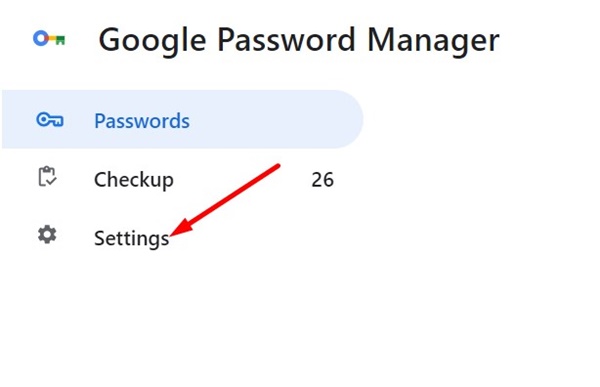
Task: Go to the Checkup page
Action: [134, 180]
